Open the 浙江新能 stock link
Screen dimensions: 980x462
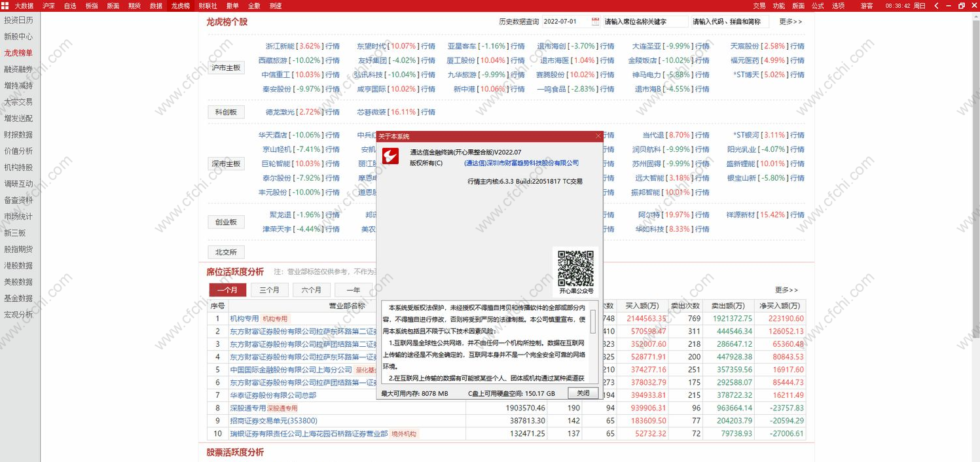coord(280,46)
